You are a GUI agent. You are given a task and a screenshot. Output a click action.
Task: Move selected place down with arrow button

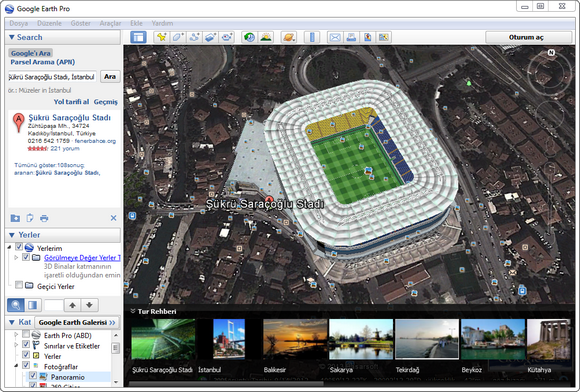[x=90, y=305]
